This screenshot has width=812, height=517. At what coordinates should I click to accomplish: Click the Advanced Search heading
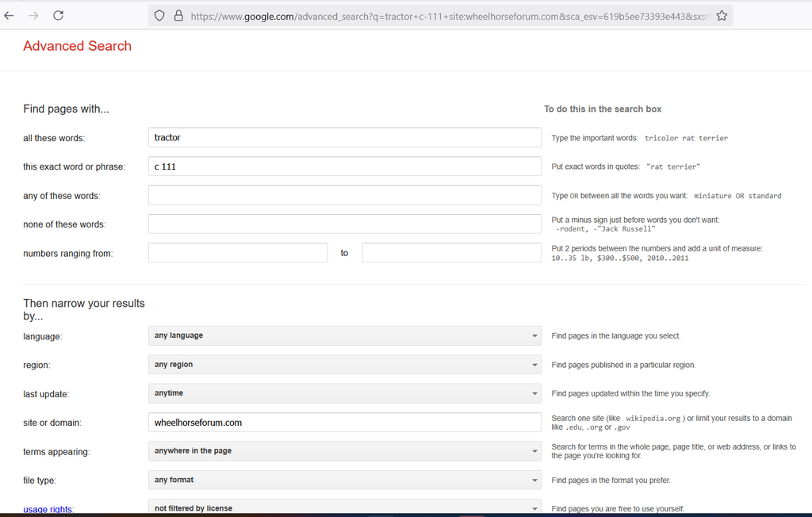point(77,46)
